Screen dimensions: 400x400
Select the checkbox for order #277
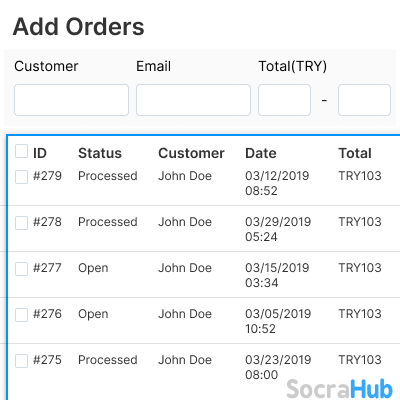click(x=22, y=269)
